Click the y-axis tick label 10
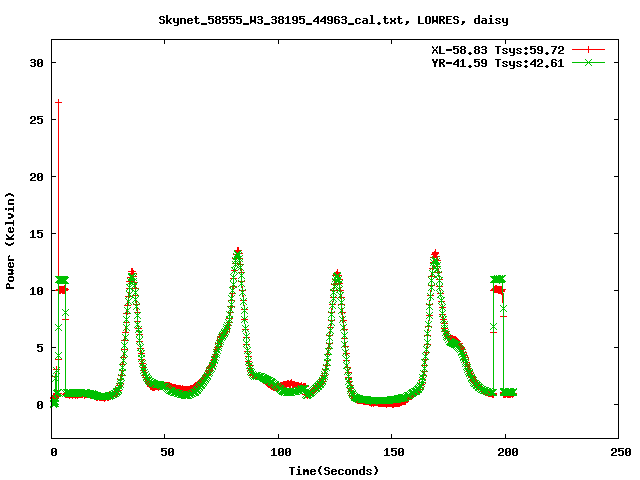The width and height of the screenshot is (640, 480). click(x=36, y=291)
